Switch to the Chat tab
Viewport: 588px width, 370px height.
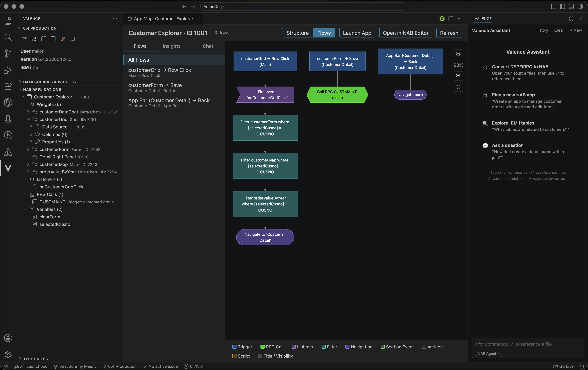coord(208,46)
